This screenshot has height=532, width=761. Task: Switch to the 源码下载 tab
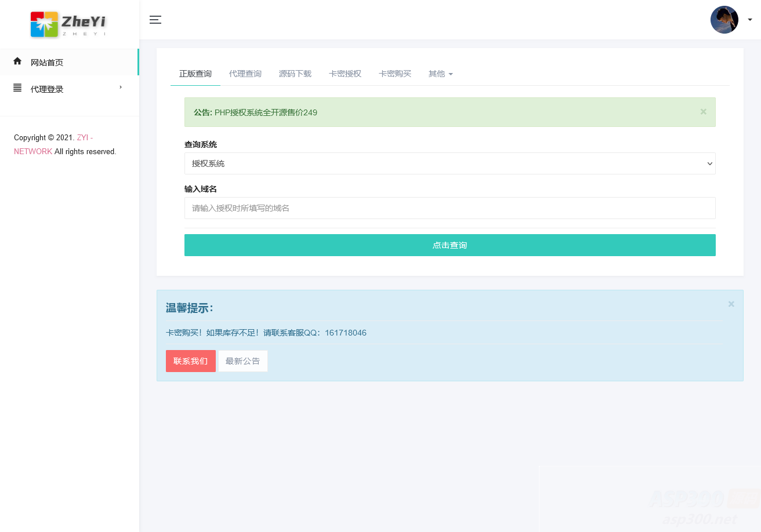point(295,74)
